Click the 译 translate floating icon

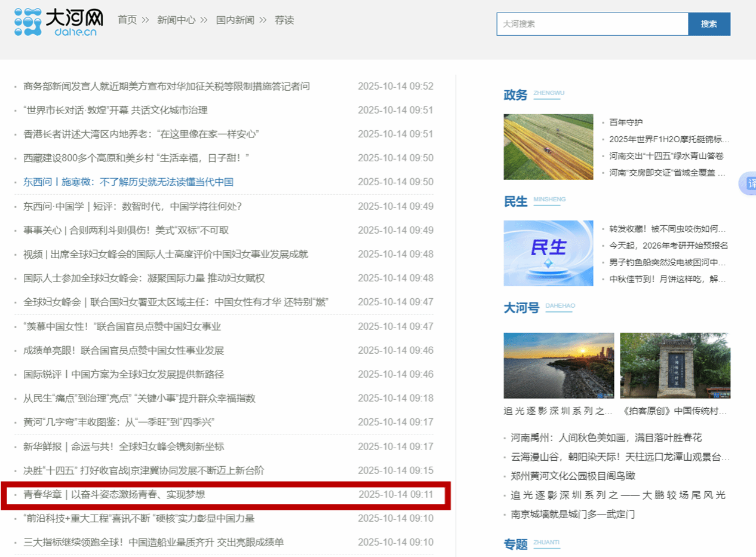pos(749,183)
